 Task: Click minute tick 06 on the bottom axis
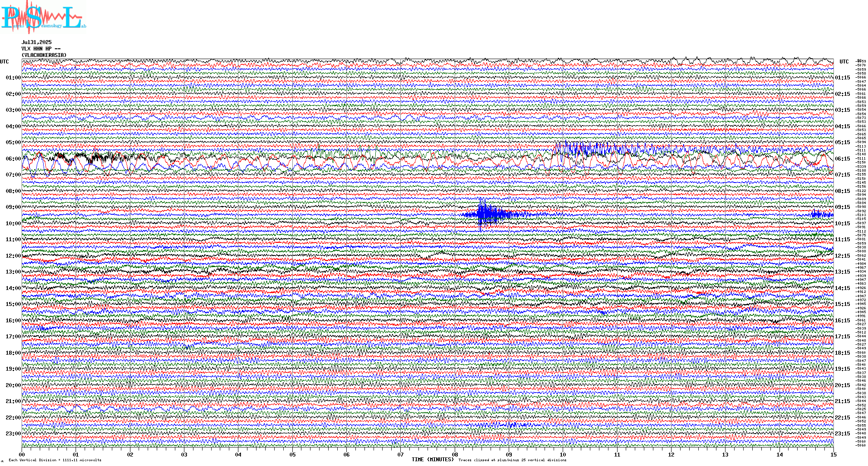[x=347, y=454]
